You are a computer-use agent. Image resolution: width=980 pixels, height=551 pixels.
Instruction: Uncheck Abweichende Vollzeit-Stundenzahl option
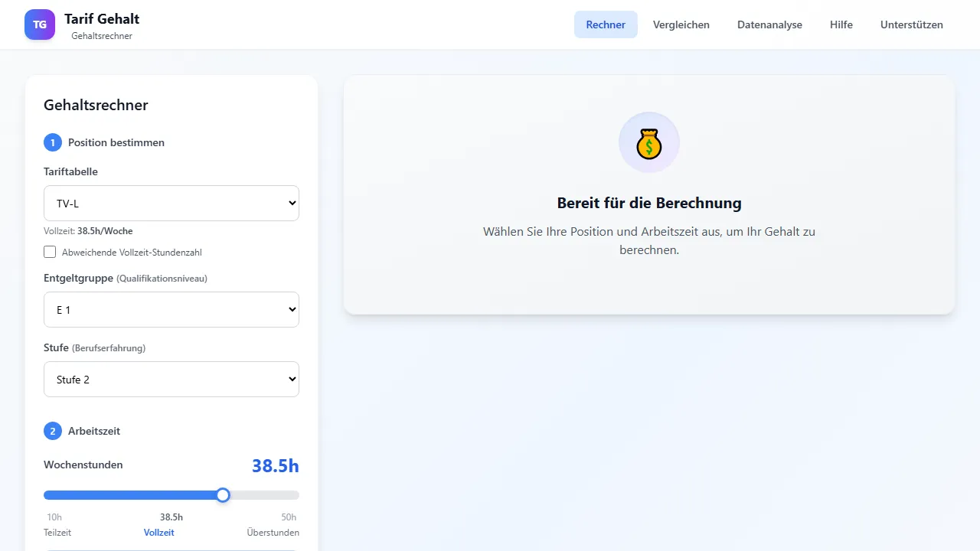[x=50, y=252]
